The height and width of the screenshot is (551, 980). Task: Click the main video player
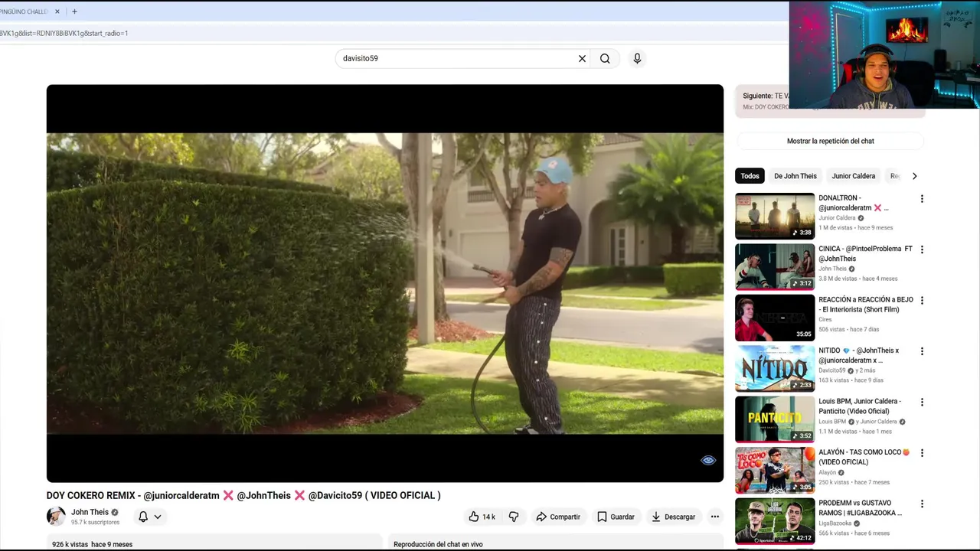click(x=385, y=283)
